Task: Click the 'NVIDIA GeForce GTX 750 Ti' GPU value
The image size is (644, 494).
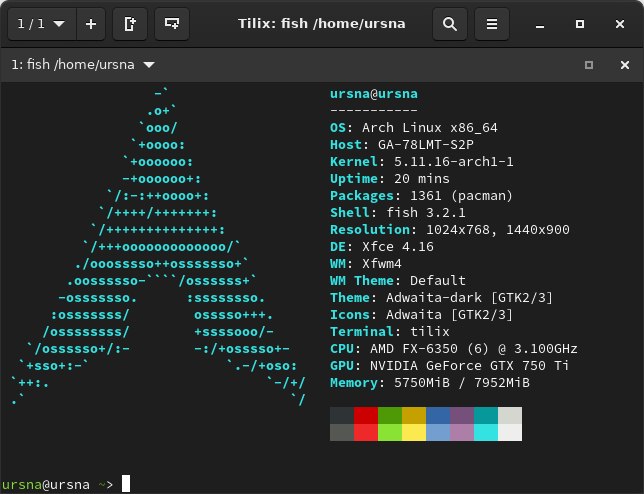Action: click(x=469, y=366)
